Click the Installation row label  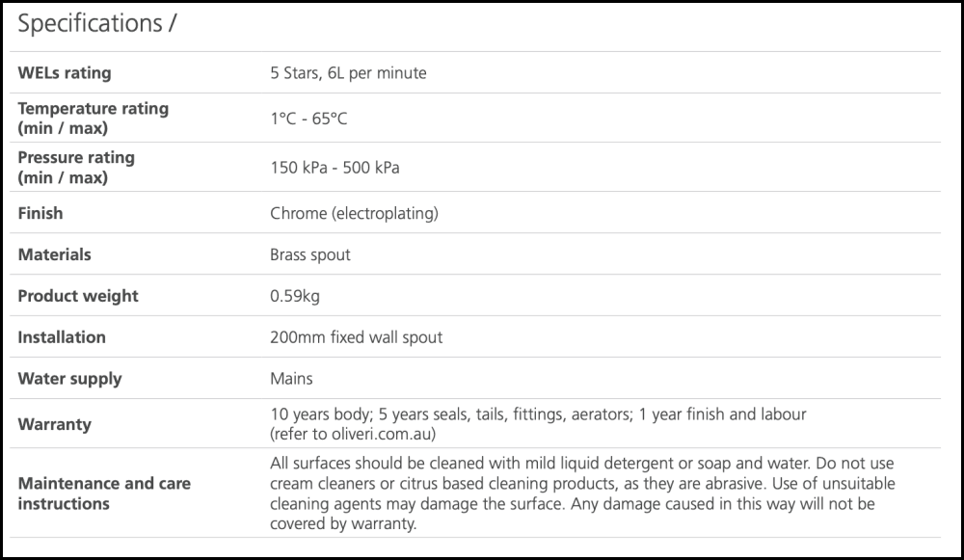(x=62, y=337)
